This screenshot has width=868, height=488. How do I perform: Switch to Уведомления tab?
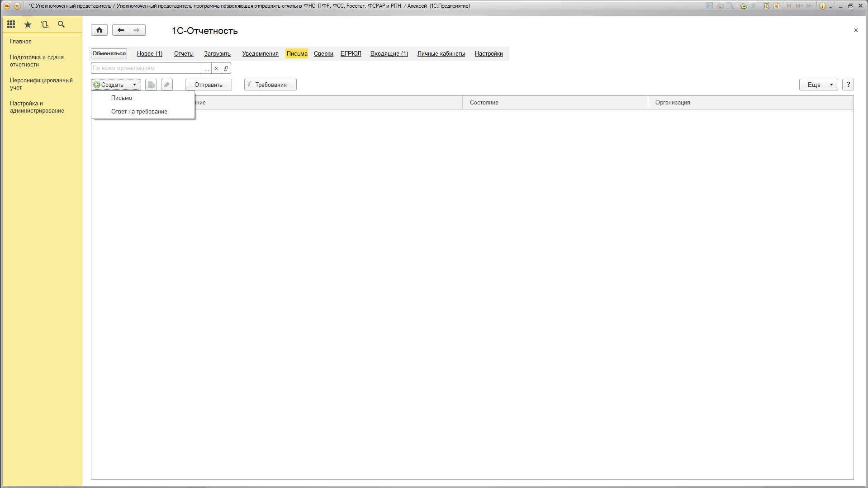[x=261, y=54]
